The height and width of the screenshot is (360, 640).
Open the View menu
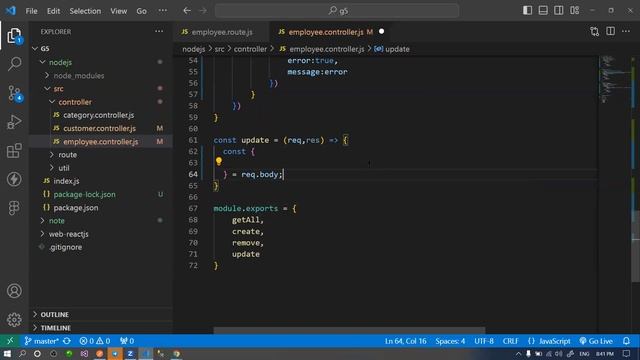[118, 11]
